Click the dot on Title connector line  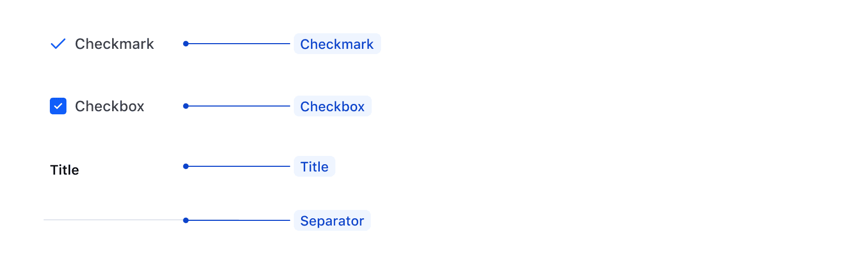click(x=186, y=166)
